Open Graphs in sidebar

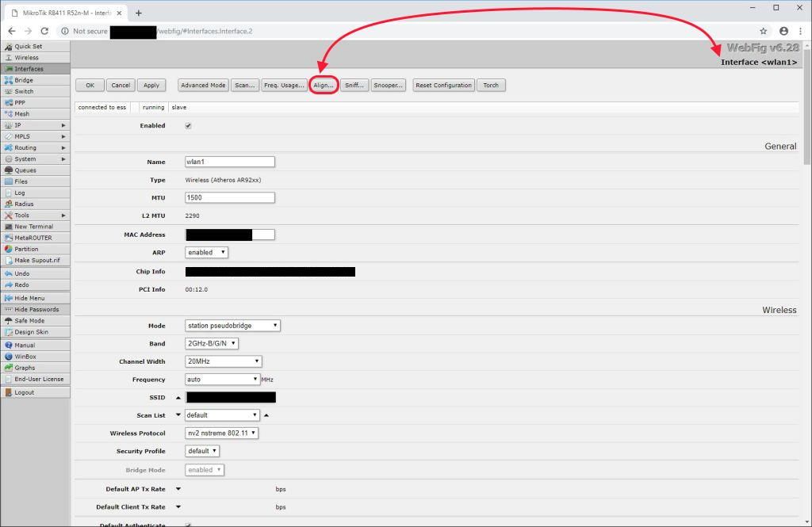click(35, 368)
